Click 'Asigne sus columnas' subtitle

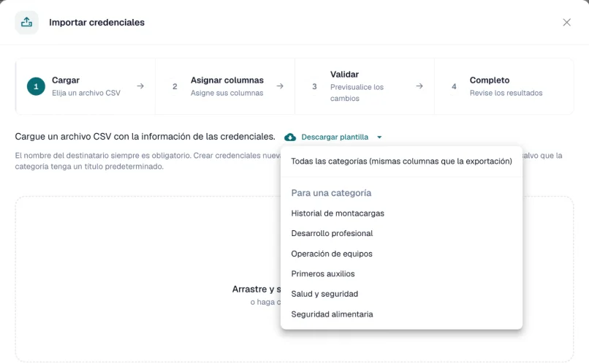(x=227, y=93)
